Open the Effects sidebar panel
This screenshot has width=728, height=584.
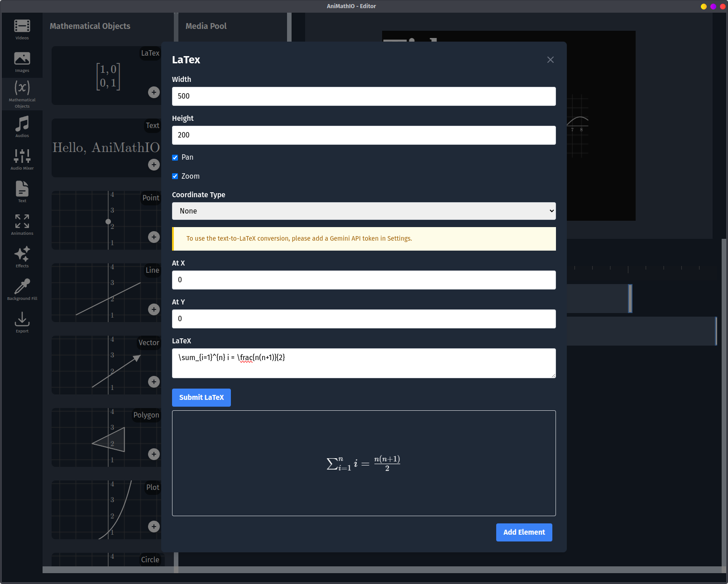[x=22, y=257]
